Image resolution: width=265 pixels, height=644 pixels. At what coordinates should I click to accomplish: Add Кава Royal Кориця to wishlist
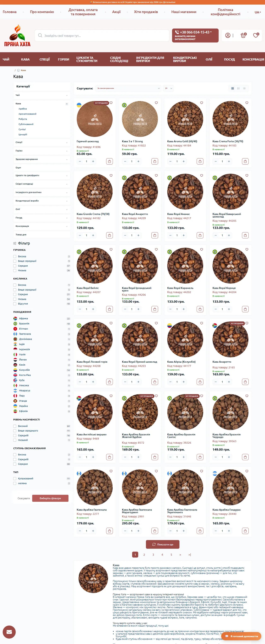(x=247, y=249)
